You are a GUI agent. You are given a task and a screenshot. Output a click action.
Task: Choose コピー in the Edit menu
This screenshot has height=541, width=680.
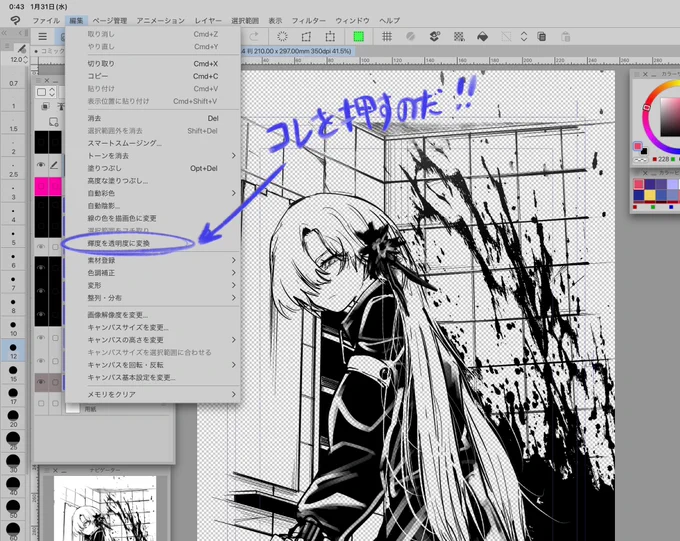tap(153, 76)
